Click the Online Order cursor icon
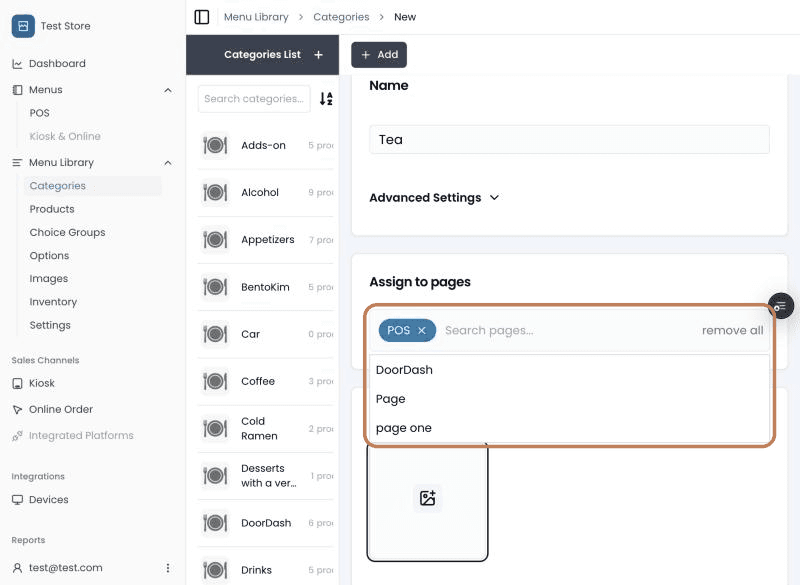The height and width of the screenshot is (585, 800). (17, 409)
